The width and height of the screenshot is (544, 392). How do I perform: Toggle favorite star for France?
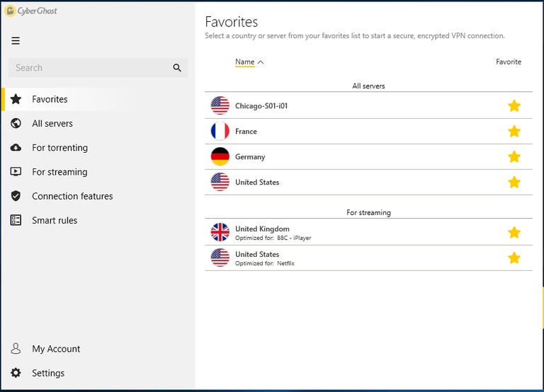point(514,132)
